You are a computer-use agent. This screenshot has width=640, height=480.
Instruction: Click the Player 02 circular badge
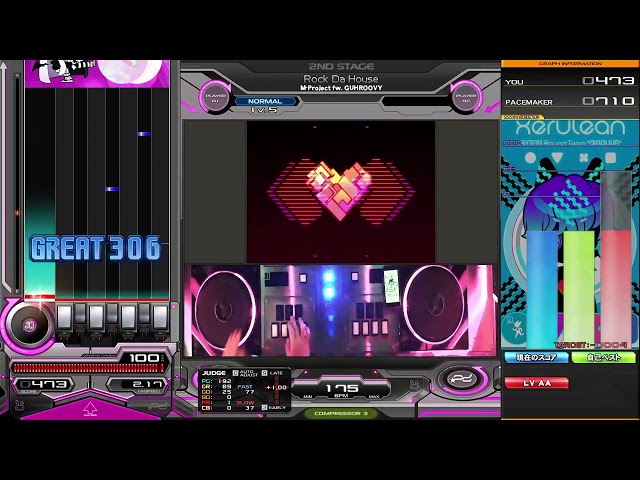point(466,98)
